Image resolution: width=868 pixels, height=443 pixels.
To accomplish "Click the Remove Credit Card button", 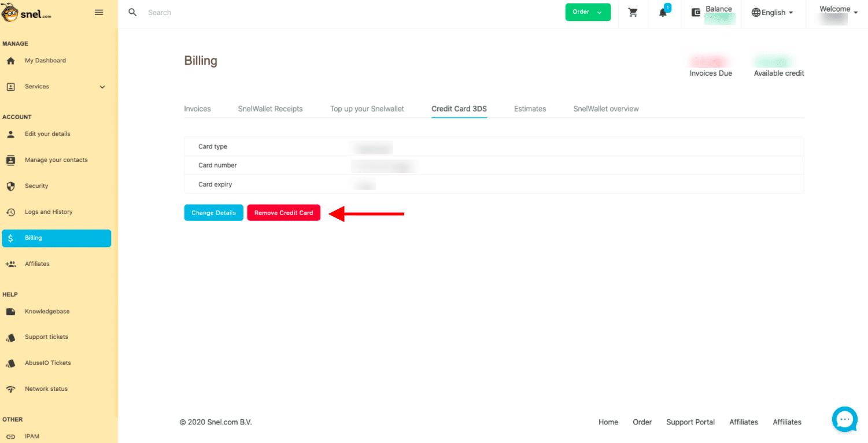I will 284,213.
